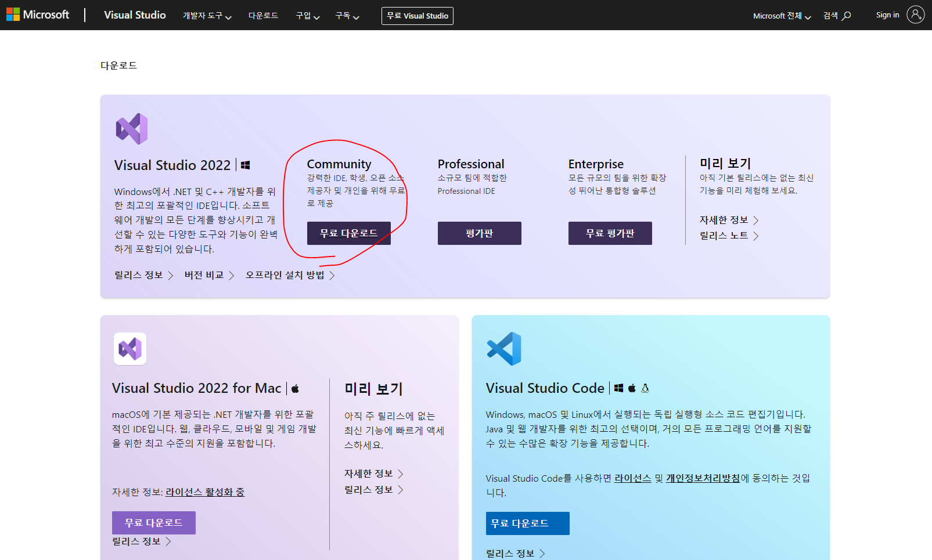Open the Microsoft logo homepage link
The height and width of the screenshot is (560, 932).
pos(38,15)
